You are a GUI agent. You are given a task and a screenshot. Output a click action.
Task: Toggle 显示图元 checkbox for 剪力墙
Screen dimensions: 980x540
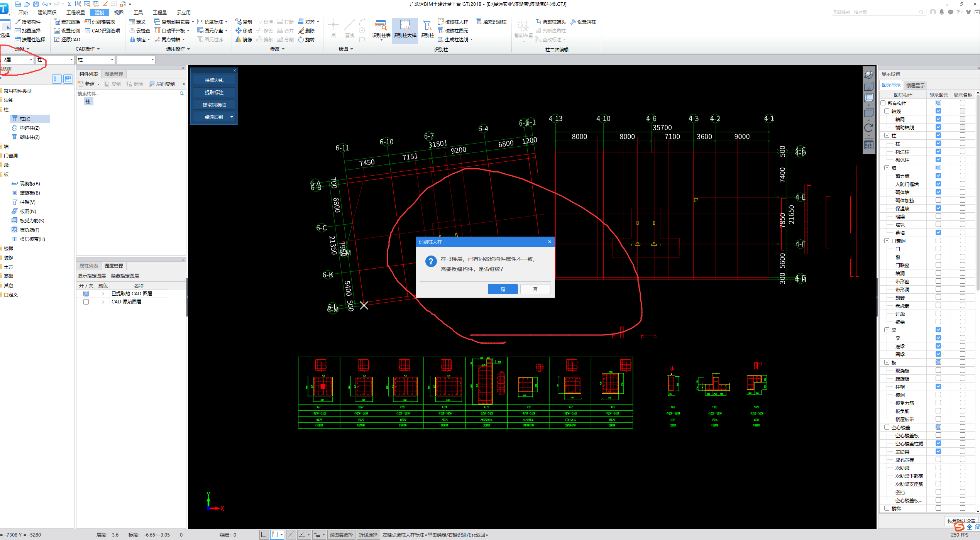pos(938,176)
